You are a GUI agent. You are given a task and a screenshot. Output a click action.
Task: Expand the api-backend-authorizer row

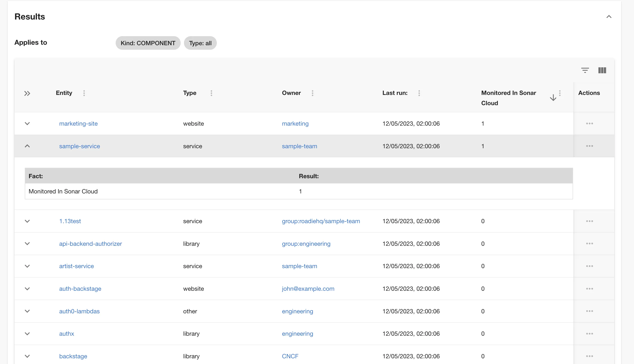(x=27, y=244)
